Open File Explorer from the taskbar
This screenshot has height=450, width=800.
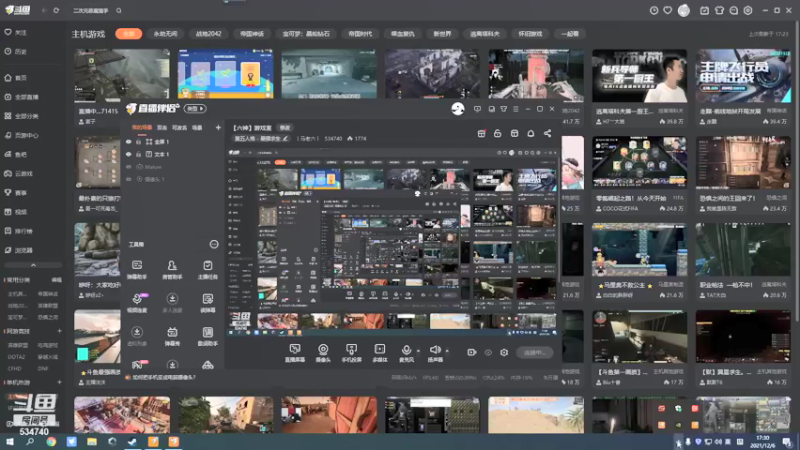click(x=92, y=441)
